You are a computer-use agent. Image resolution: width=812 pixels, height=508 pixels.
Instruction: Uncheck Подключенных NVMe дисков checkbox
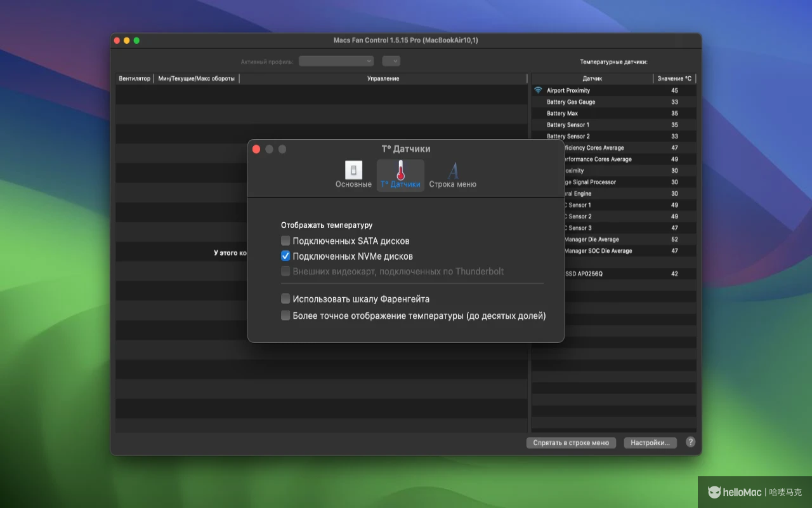click(285, 257)
